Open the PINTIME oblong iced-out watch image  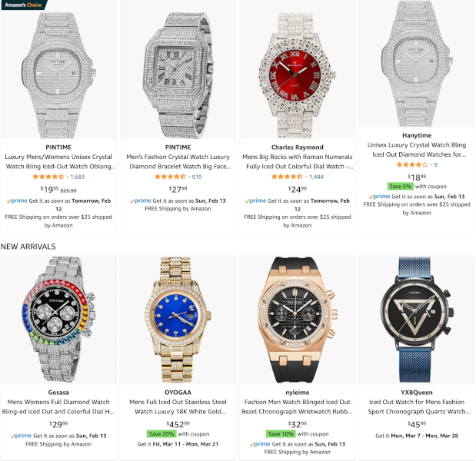point(58,75)
